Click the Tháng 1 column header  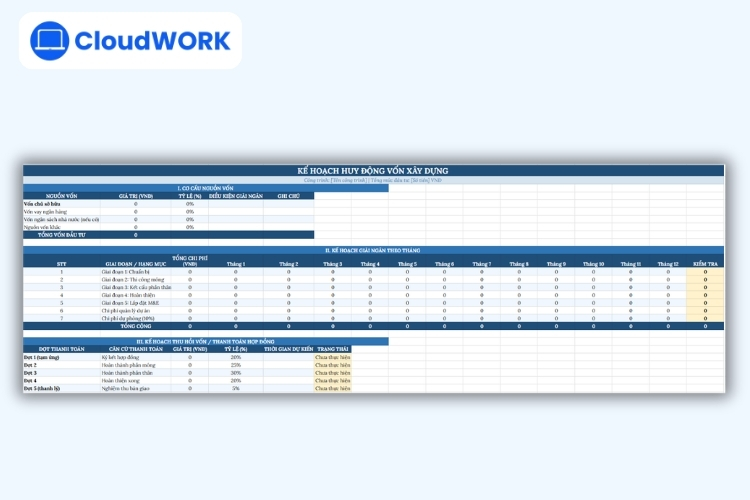pos(236,264)
